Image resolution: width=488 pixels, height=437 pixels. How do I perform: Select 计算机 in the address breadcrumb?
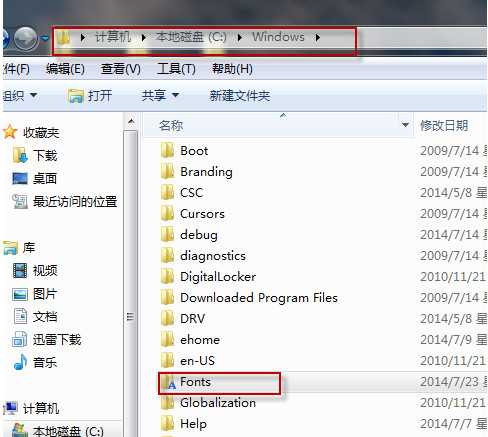point(113,37)
